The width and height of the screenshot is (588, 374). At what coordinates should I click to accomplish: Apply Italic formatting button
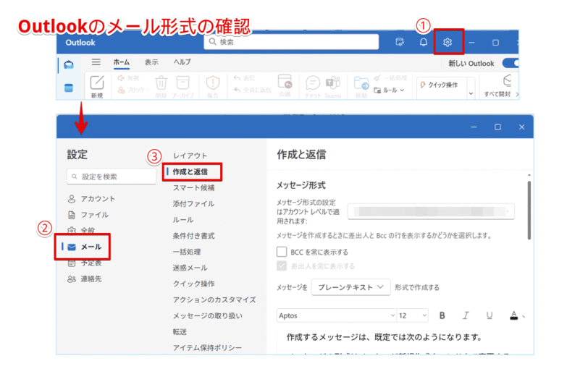point(466,315)
